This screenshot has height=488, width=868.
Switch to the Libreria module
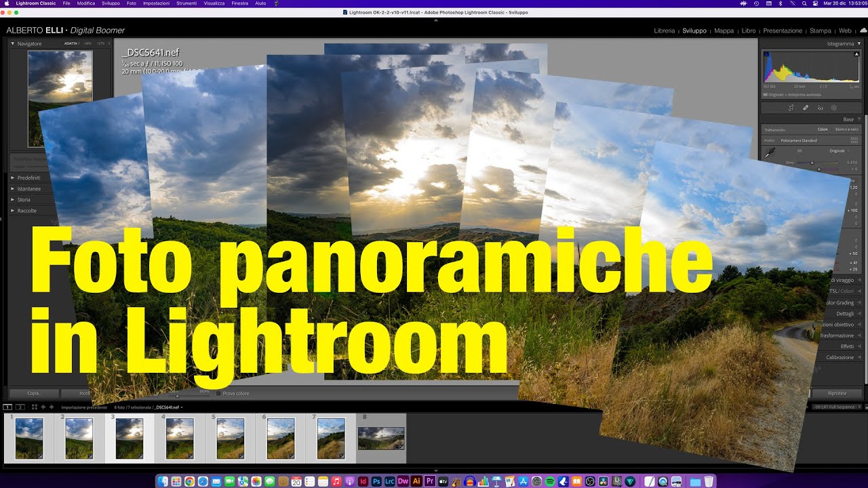[x=664, y=30]
